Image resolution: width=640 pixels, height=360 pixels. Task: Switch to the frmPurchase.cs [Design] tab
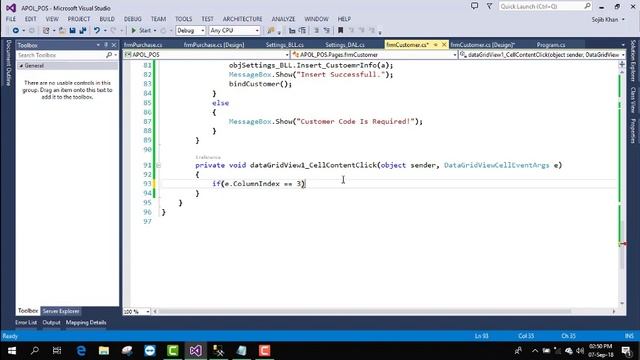pyautogui.click(x=214, y=45)
